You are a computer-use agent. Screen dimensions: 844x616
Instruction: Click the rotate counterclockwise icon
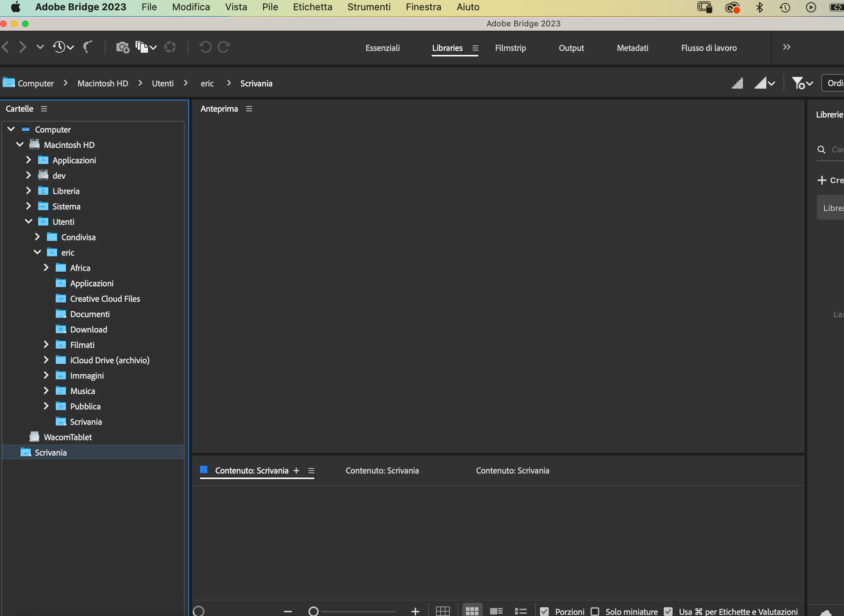pyautogui.click(x=205, y=47)
